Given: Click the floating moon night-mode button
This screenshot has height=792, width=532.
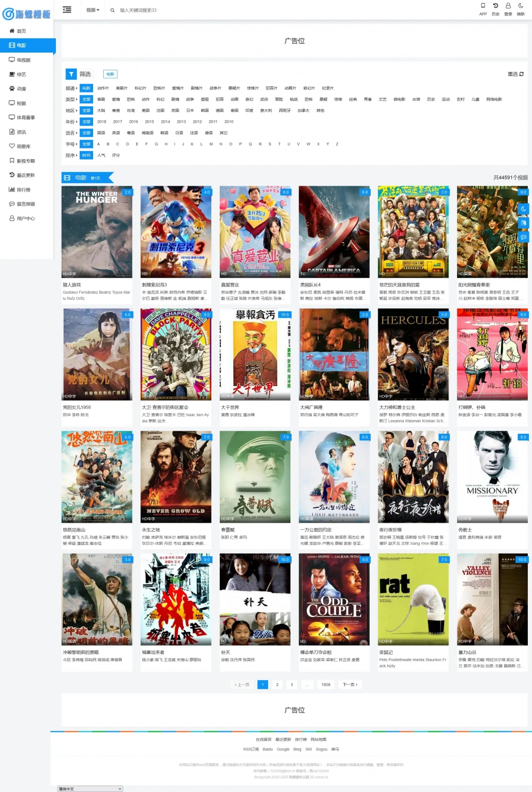Looking at the screenshot, I should 523,209.
